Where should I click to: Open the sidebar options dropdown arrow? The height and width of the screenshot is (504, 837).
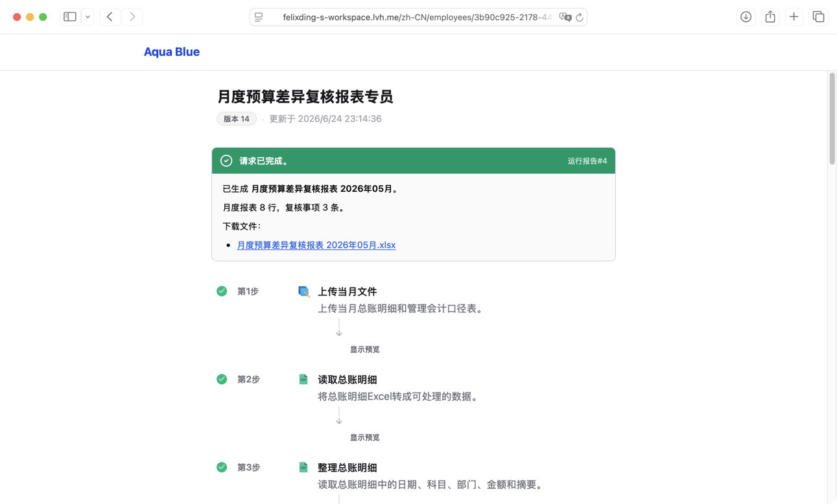pos(88,17)
